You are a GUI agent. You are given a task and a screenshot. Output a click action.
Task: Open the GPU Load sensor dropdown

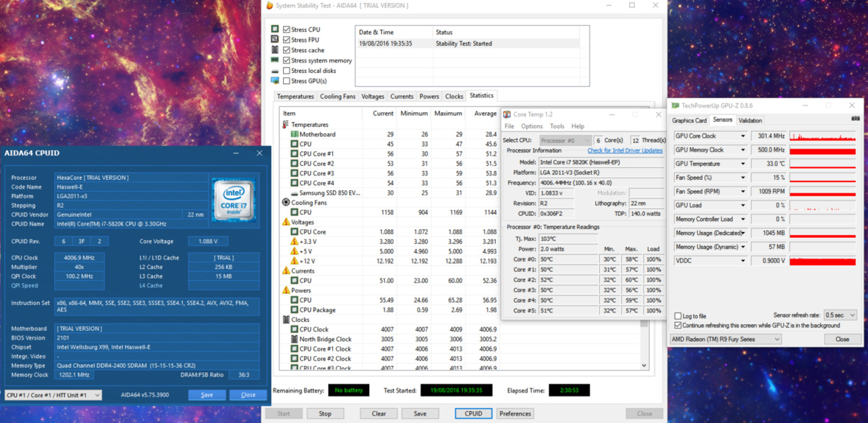click(x=743, y=205)
